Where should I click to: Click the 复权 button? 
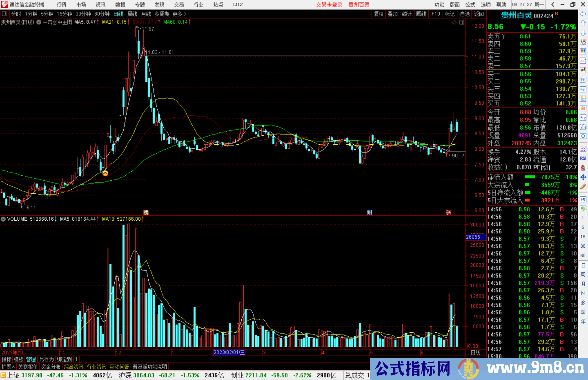point(379,14)
